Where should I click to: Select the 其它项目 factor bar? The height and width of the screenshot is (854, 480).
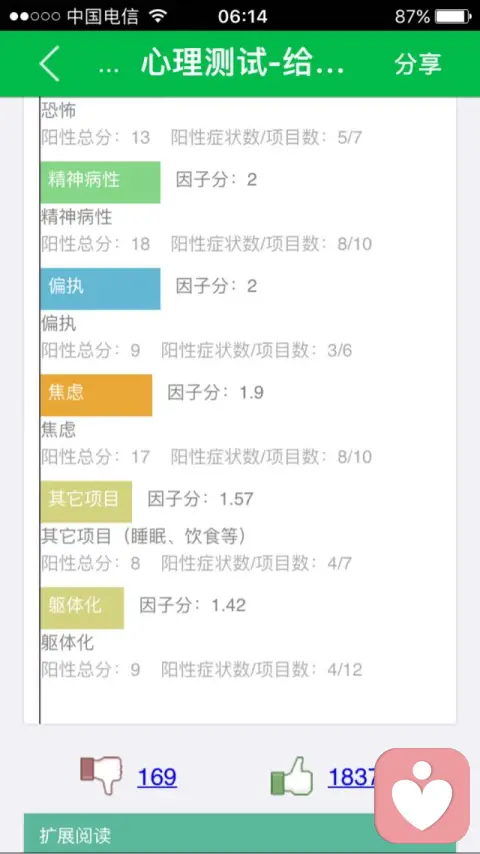(86, 501)
